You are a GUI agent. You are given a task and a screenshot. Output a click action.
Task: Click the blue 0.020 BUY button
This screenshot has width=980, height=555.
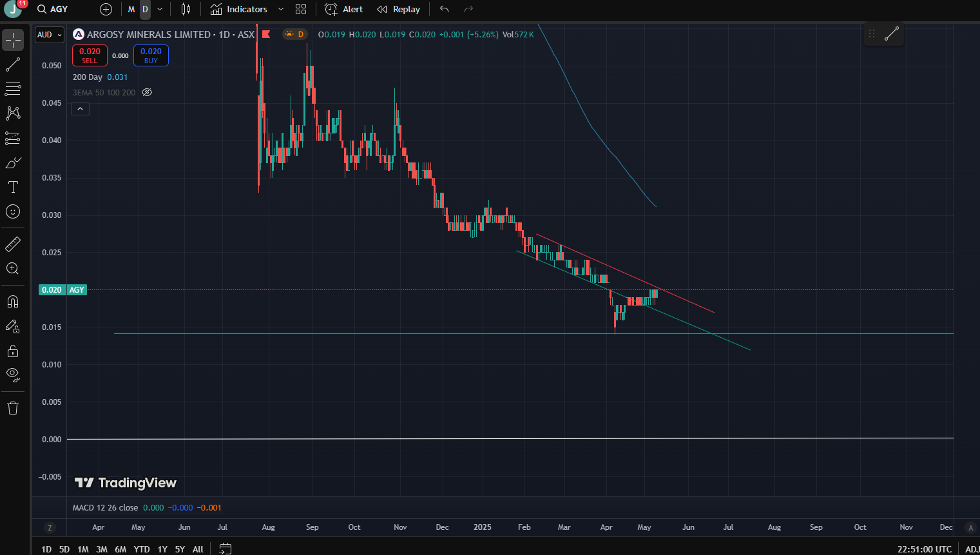[151, 55]
